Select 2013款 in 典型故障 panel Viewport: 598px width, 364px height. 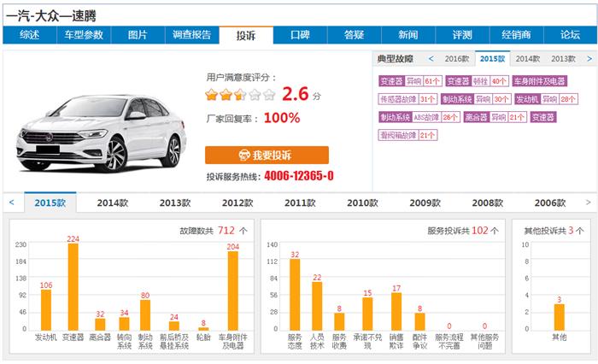click(x=563, y=59)
